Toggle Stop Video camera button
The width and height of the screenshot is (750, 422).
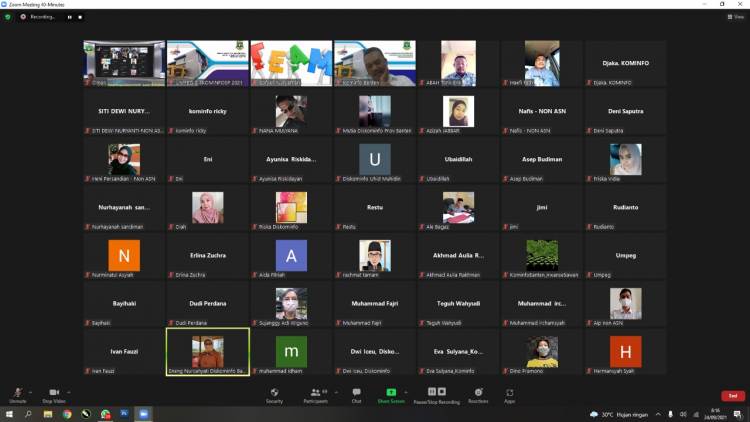[53, 394]
